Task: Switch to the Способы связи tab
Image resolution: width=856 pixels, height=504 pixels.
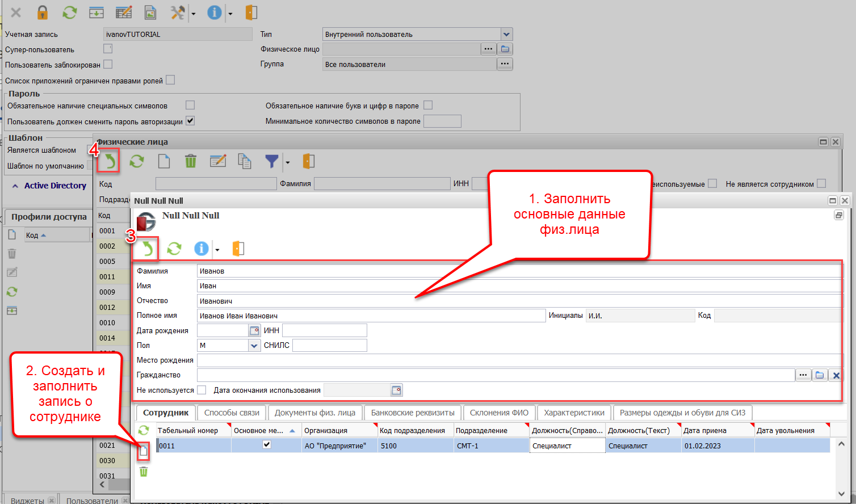Action: 232,413
